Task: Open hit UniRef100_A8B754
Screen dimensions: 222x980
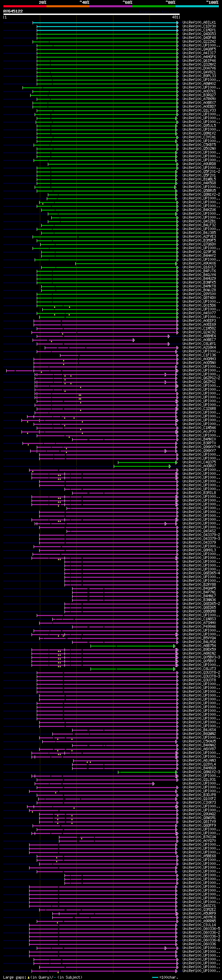Action: pyautogui.click(x=199, y=646)
